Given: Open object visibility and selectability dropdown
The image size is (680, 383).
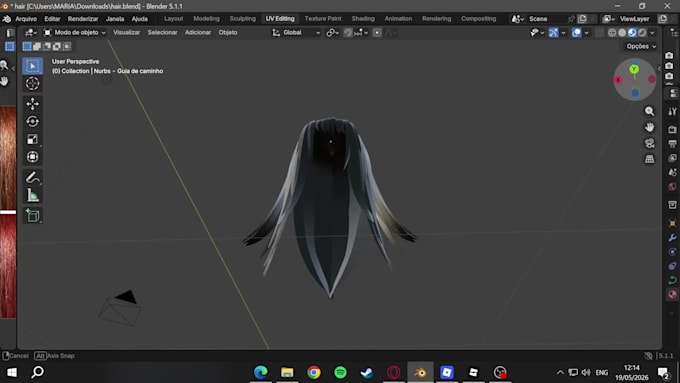Looking at the screenshot, I should click(x=537, y=33).
